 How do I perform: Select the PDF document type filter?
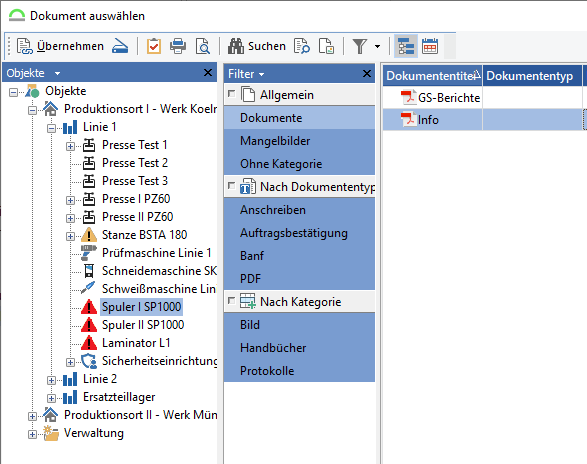(299, 279)
